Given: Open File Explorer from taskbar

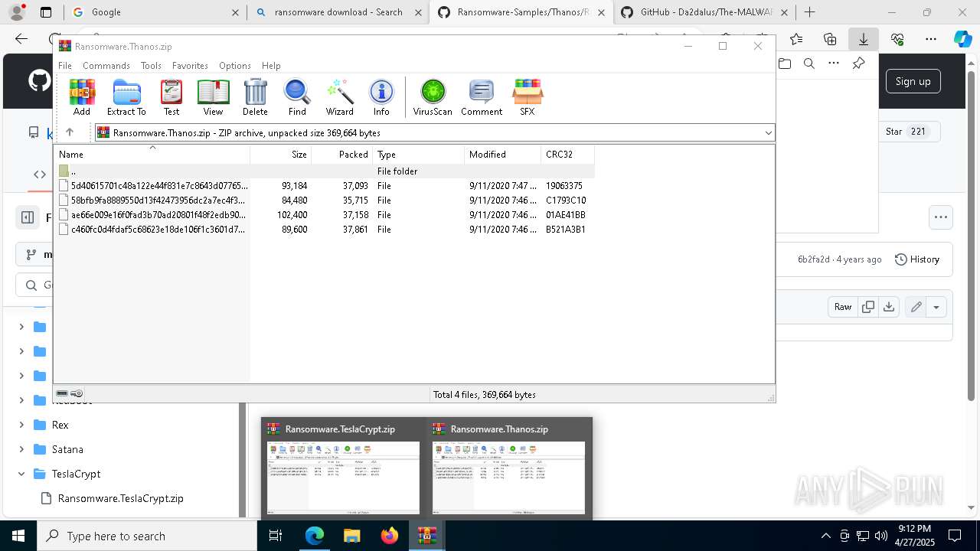Looking at the screenshot, I should [351, 536].
